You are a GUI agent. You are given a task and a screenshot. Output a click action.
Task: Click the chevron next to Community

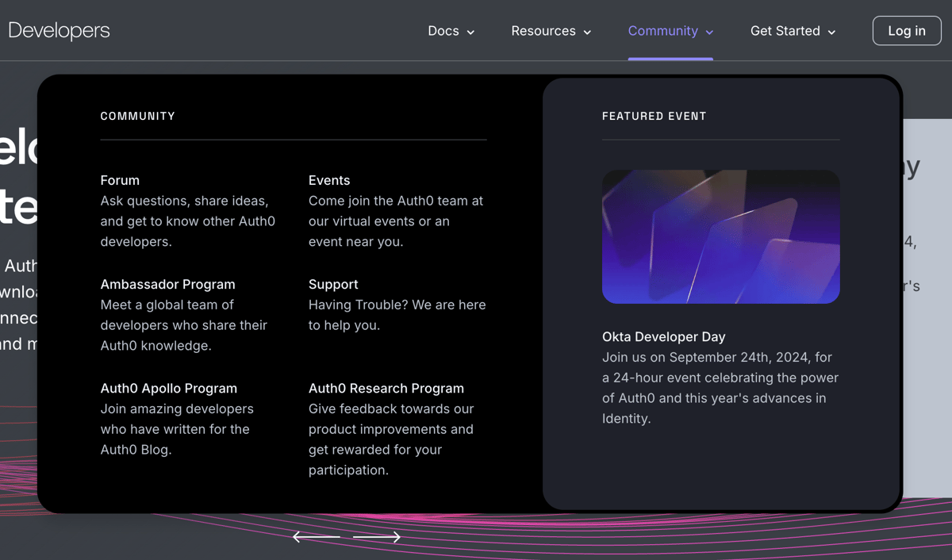click(709, 33)
